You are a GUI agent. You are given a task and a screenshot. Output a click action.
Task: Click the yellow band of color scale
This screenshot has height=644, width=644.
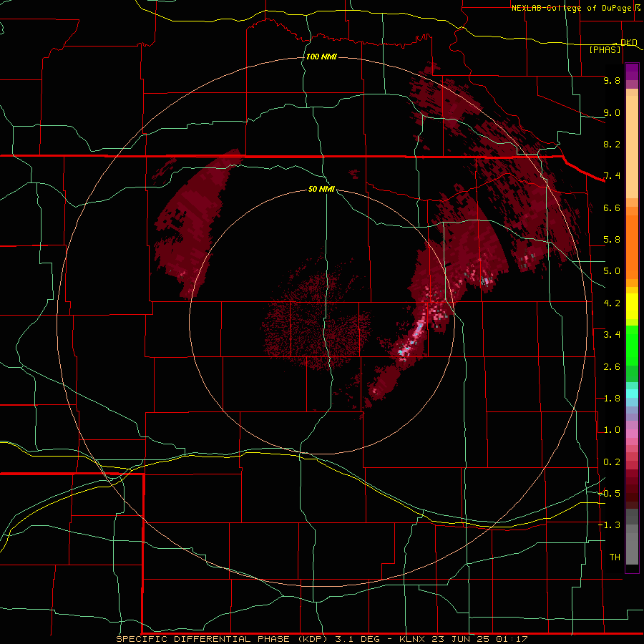[632, 306]
